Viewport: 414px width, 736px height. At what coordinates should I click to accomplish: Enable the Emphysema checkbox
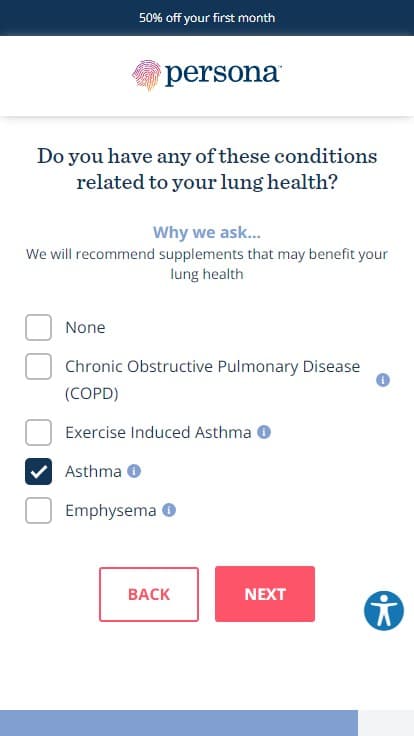point(38,510)
